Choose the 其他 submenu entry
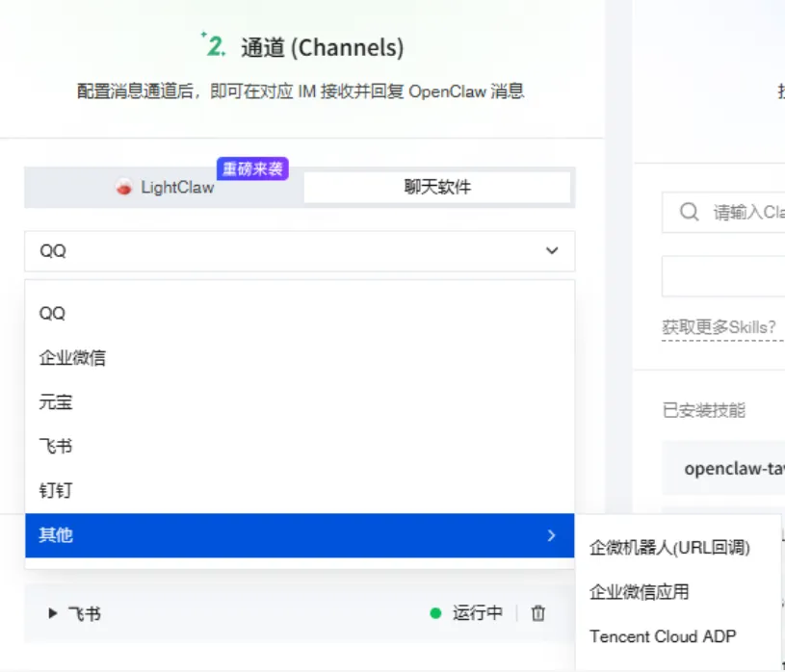The width and height of the screenshot is (785, 672). (300, 535)
